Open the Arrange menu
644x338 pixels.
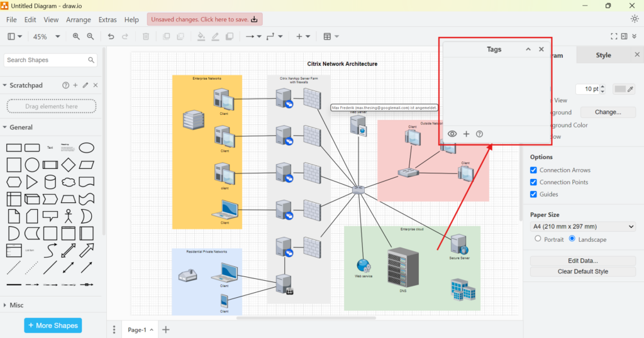click(79, 19)
